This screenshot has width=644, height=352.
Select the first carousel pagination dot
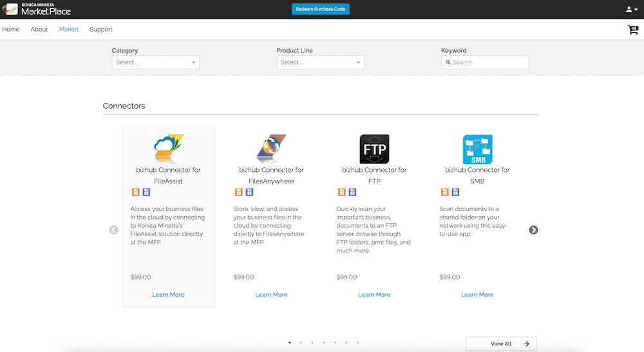pyautogui.click(x=290, y=342)
